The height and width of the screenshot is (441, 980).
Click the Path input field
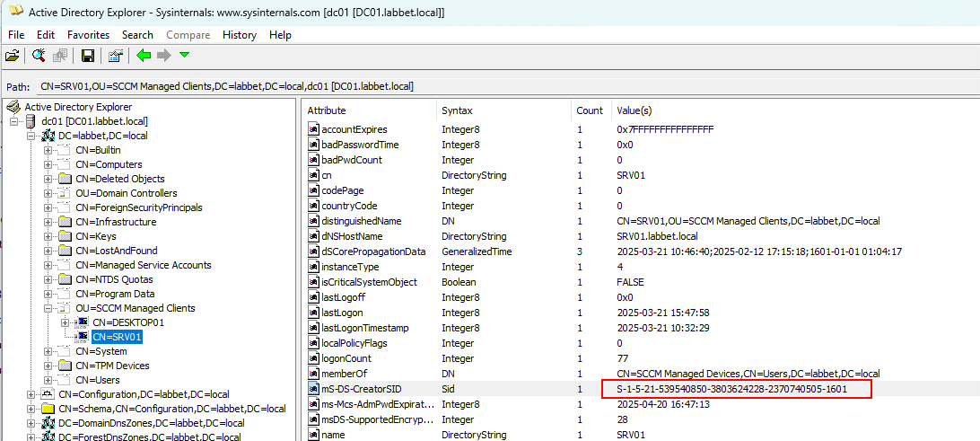point(506,86)
